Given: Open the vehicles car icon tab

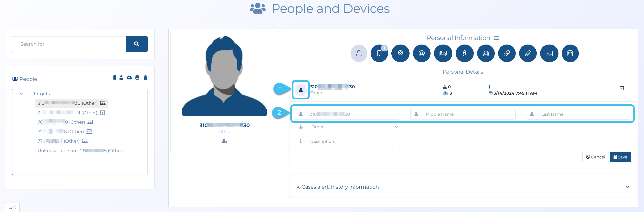Looking at the screenshot, I should (x=486, y=53).
